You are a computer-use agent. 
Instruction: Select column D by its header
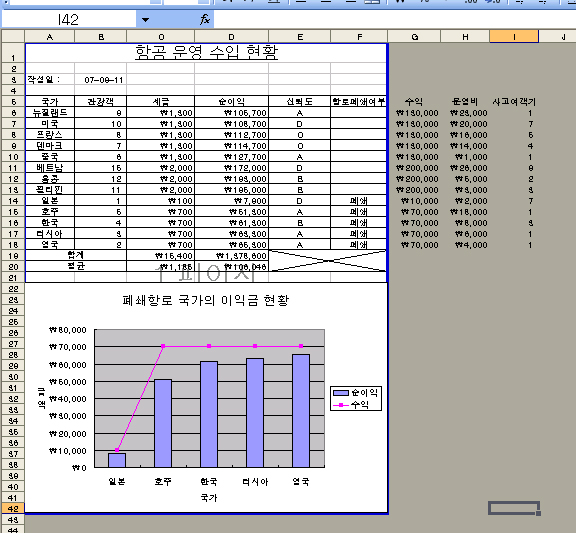(x=231, y=37)
